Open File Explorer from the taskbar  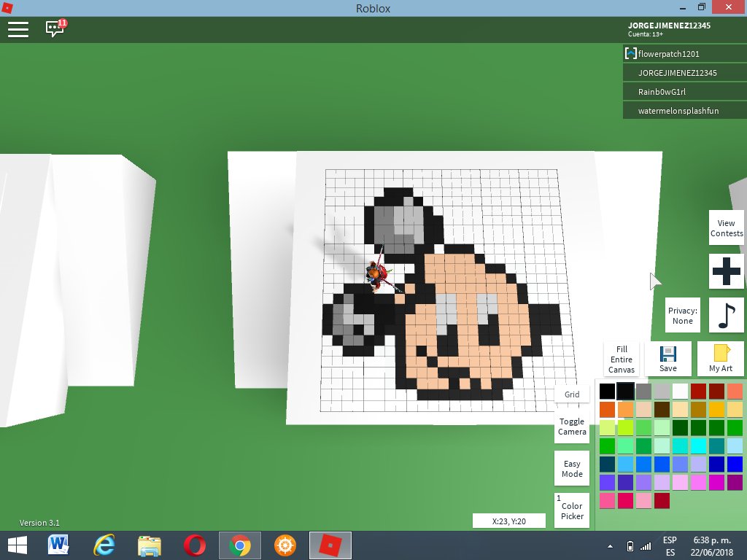149,545
